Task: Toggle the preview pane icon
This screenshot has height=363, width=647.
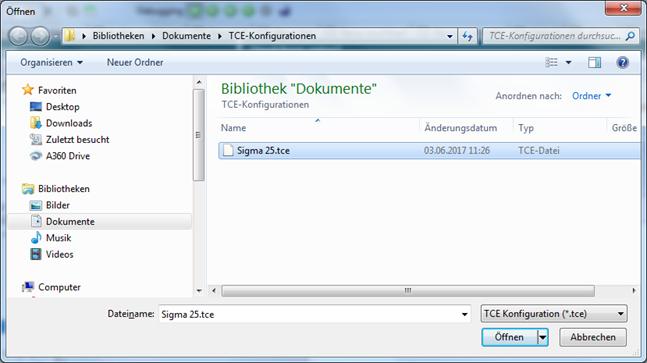Action: (x=594, y=62)
